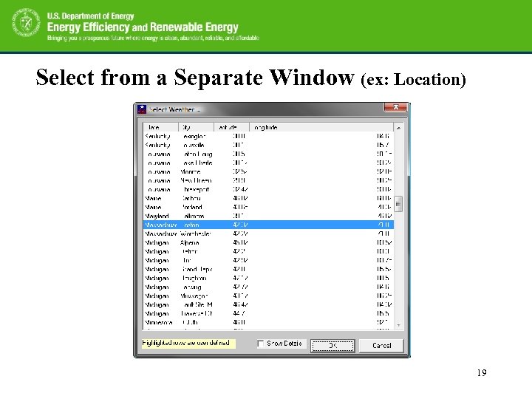Select the Maine Portland row
Viewport: 532px width, 399px height.
click(268, 207)
